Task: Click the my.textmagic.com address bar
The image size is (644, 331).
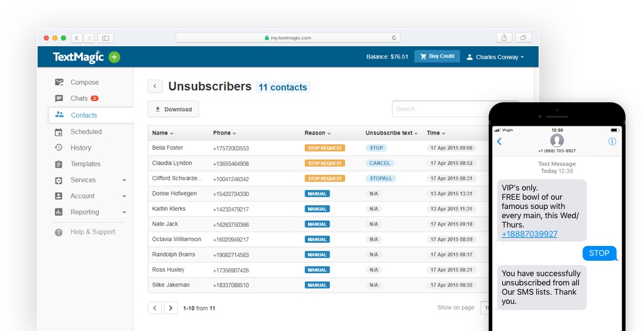Action: click(x=288, y=38)
